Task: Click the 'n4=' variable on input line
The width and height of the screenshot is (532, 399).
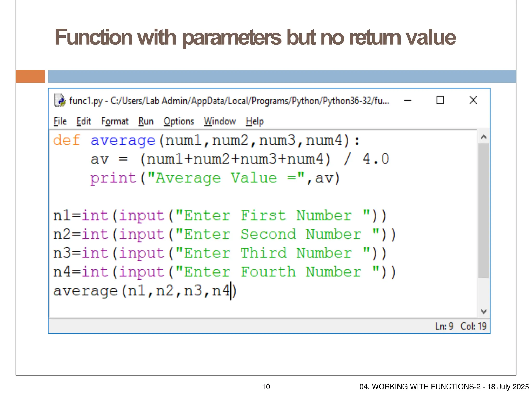Action: click(67, 272)
